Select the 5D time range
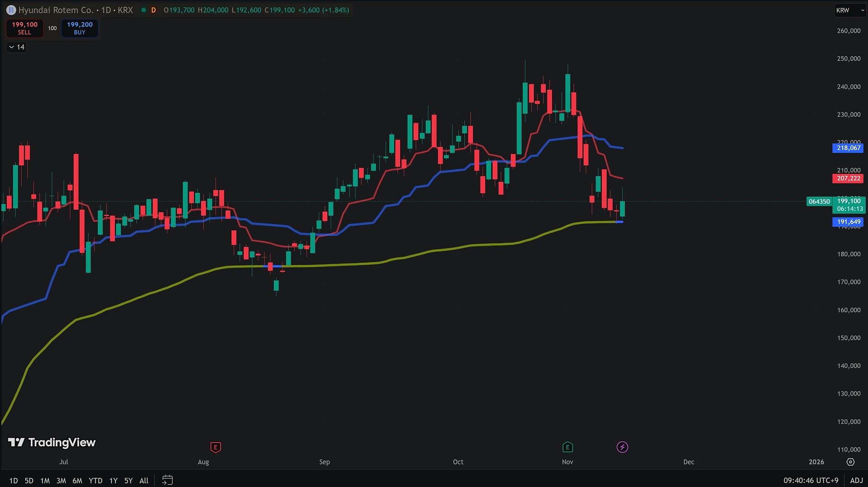The width and height of the screenshot is (868, 487). [x=29, y=481]
